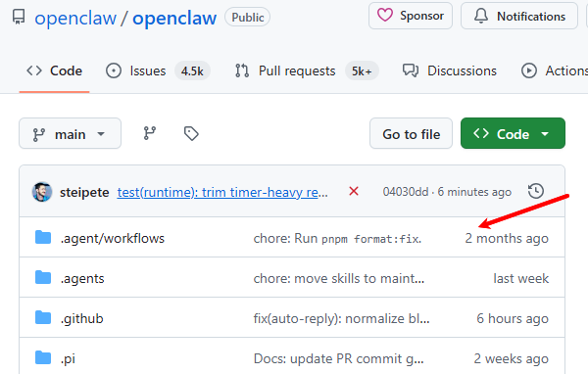The height and width of the screenshot is (374, 588).
Task: Click the Pull requests icon
Action: pyautogui.click(x=242, y=70)
